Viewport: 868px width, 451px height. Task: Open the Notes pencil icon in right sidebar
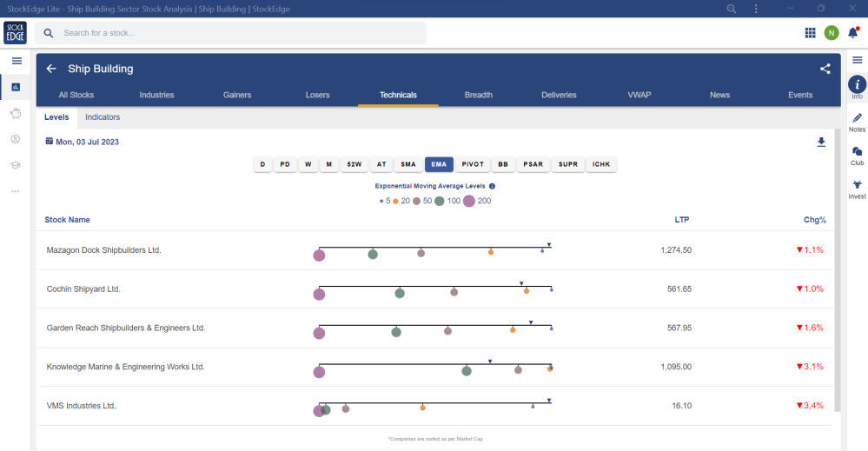tap(857, 118)
